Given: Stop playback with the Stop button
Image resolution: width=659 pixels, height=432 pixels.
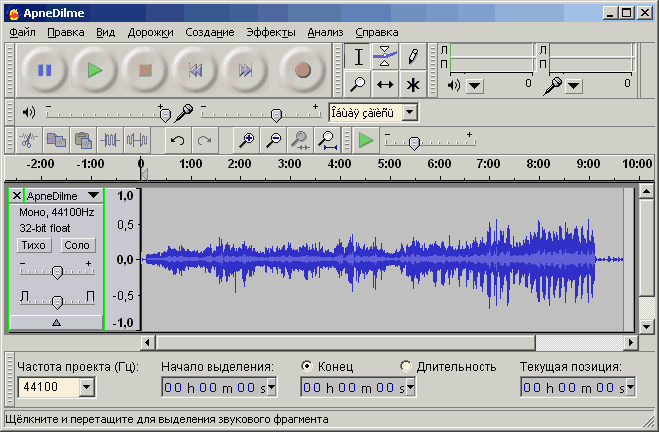Looking at the screenshot, I should (x=145, y=70).
